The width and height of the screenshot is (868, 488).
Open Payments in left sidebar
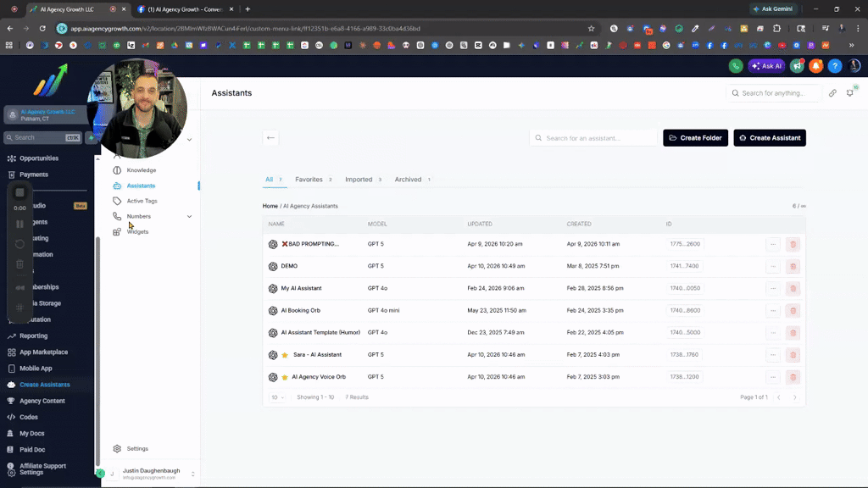pos(34,175)
